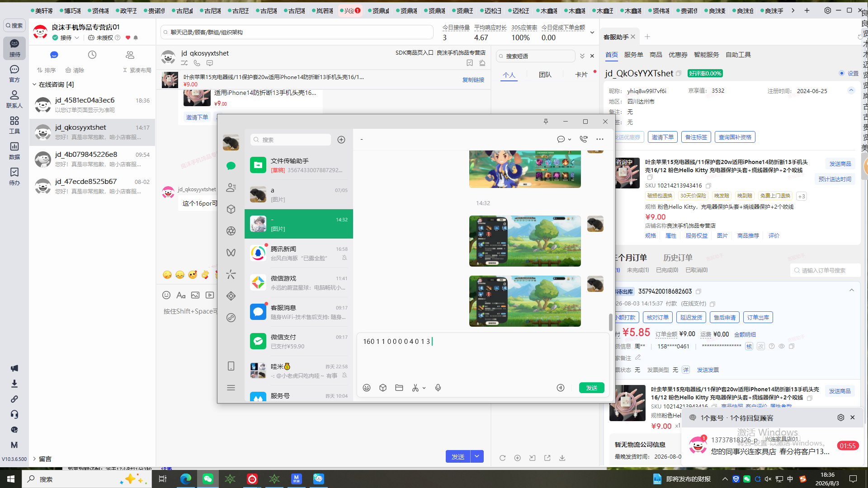The image size is (868, 488).
Task: Click the megaphone announcement icon in JD sidebar
Action: click(14, 368)
